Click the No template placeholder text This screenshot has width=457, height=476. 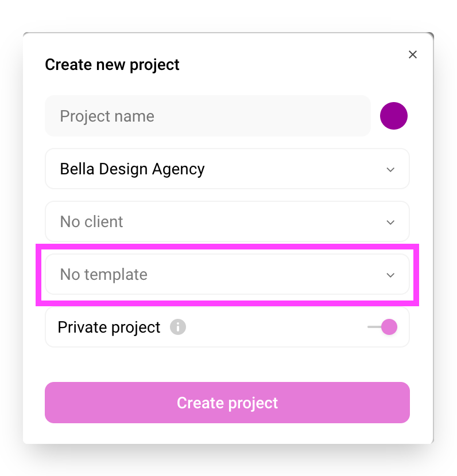(104, 275)
